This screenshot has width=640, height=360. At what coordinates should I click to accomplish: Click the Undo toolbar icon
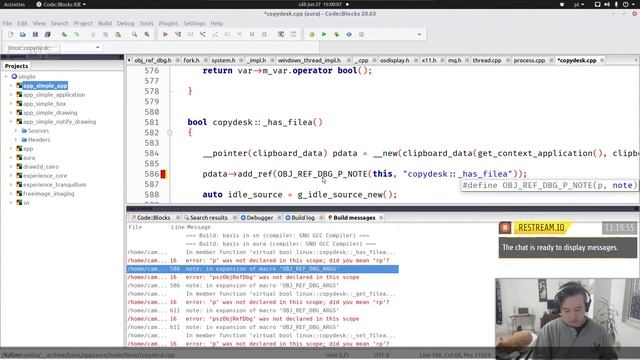(64, 35)
